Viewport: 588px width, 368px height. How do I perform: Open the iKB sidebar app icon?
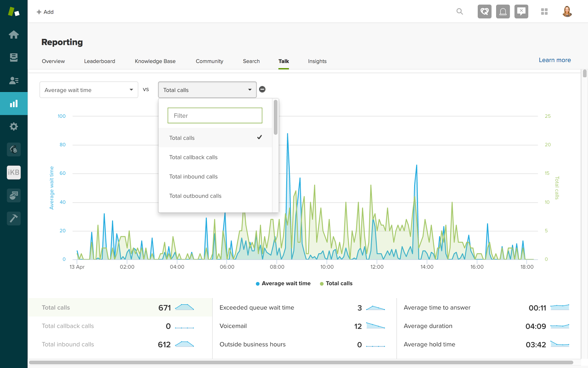(x=14, y=172)
